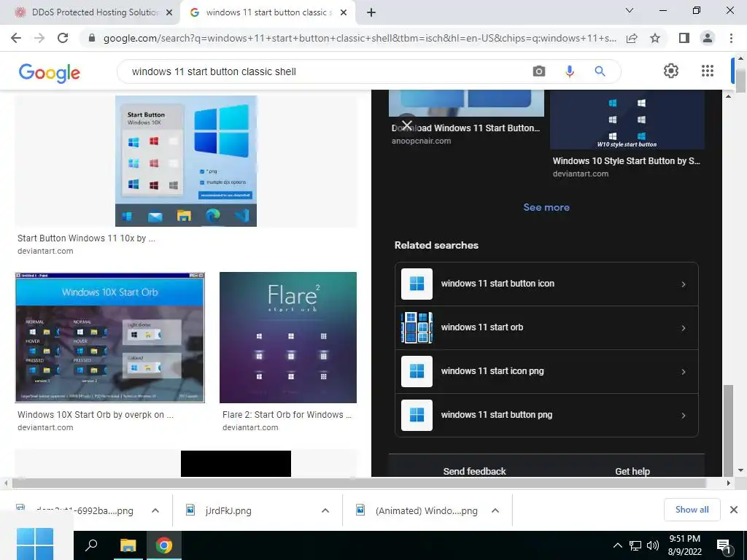The height and width of the screenshot is (560, 747).
Task: Open Start Button Windows 11 10x thumbnail
Action: [x=186, y=161]
